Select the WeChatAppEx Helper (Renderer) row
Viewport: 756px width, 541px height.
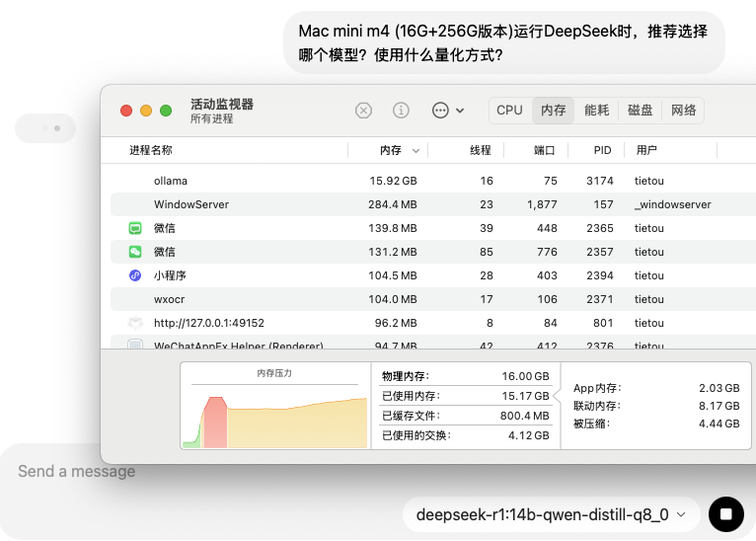(x=433, y=343)
